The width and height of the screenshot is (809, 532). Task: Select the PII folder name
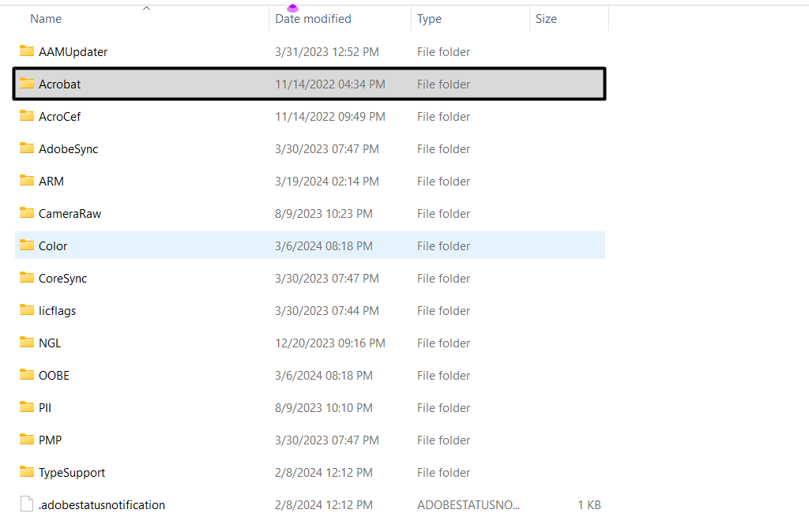[x=45, y=407]
